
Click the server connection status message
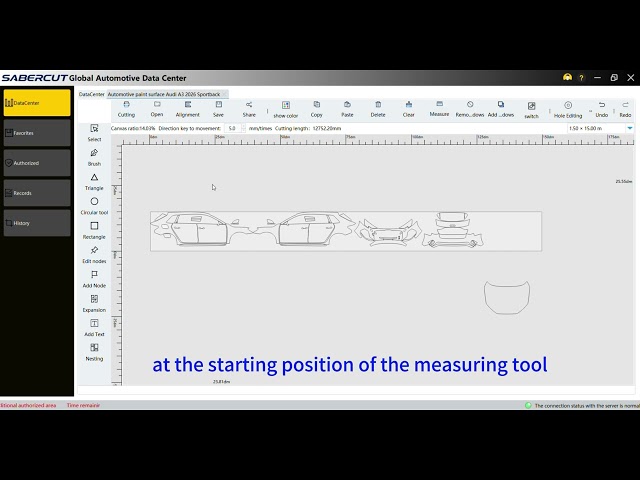[587, 406]
